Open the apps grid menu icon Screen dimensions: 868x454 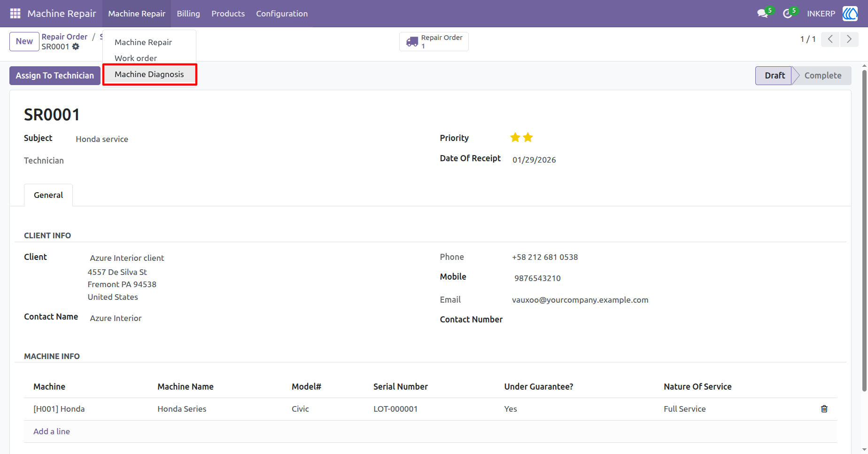pyautogui.click(x=15, y=14)
